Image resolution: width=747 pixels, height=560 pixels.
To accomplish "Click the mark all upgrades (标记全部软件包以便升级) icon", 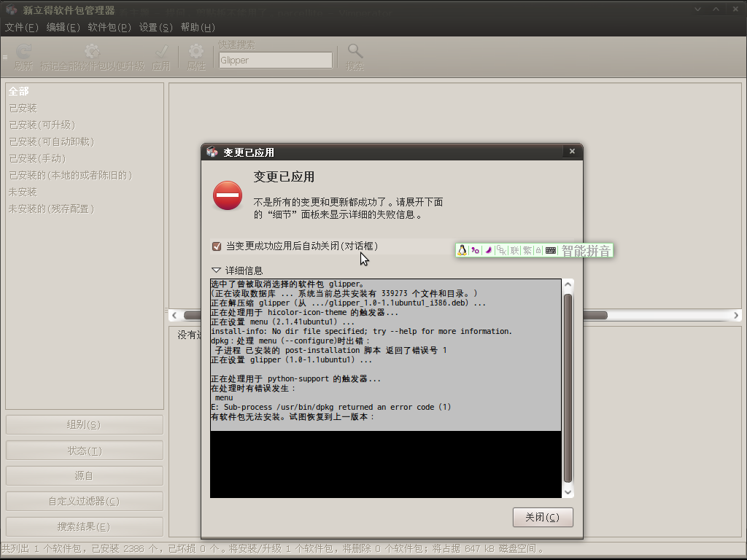I will coord(92,52).
